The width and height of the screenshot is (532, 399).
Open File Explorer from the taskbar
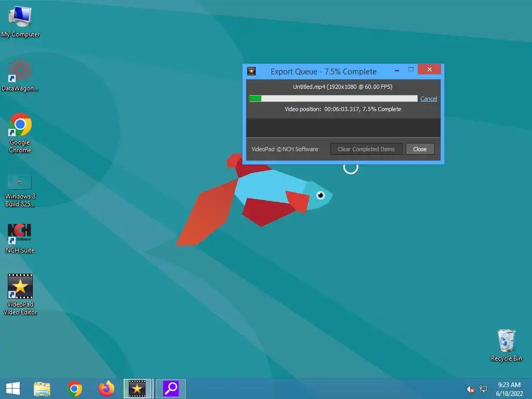[42, 389]
